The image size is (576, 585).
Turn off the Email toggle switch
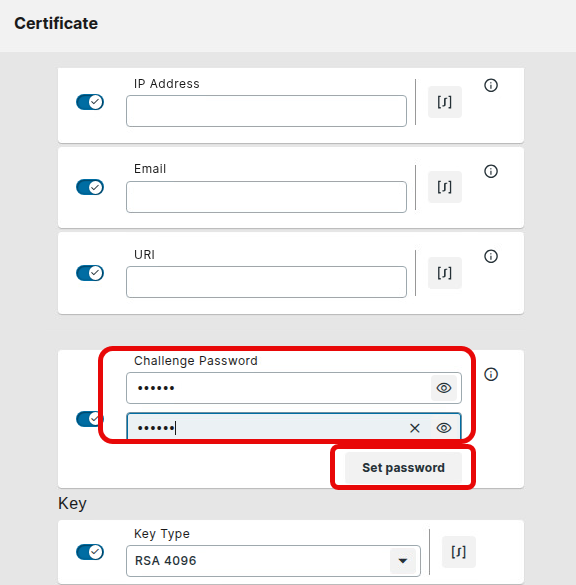[90, 187]
